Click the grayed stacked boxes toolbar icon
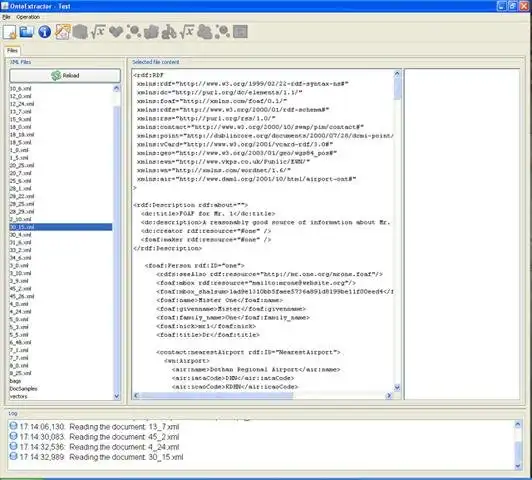The width and height of the screenshot is (532, 480). pos(151,32)
